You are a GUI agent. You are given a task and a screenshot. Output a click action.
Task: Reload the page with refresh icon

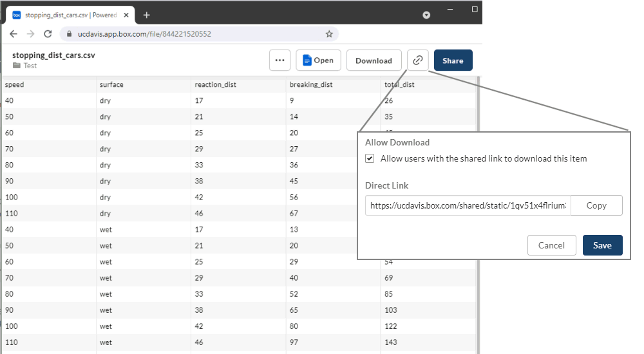48,33
